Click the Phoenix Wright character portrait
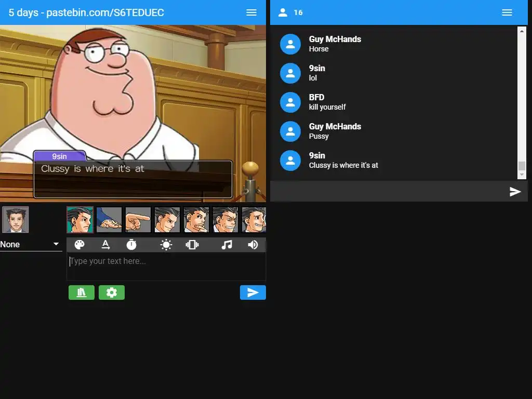Image resolution: width=532 pixels, height=399 pixels. pos(15,220)
